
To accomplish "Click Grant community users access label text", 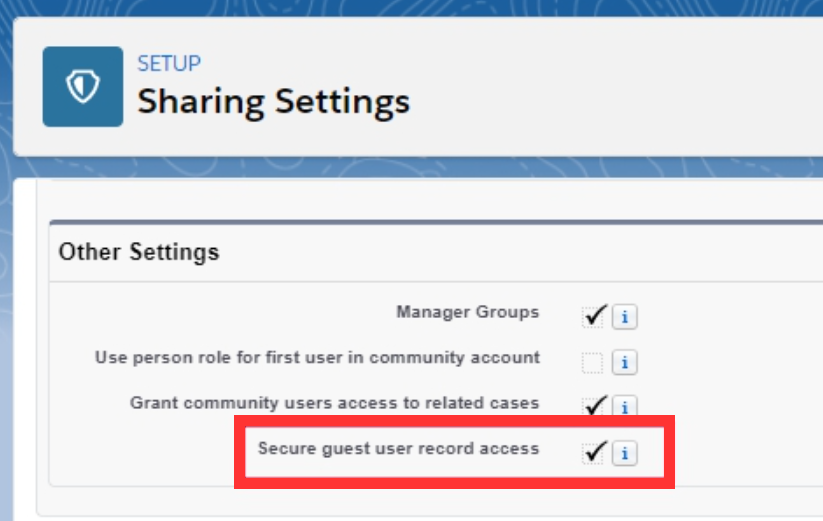I will [x=334, y=403].
